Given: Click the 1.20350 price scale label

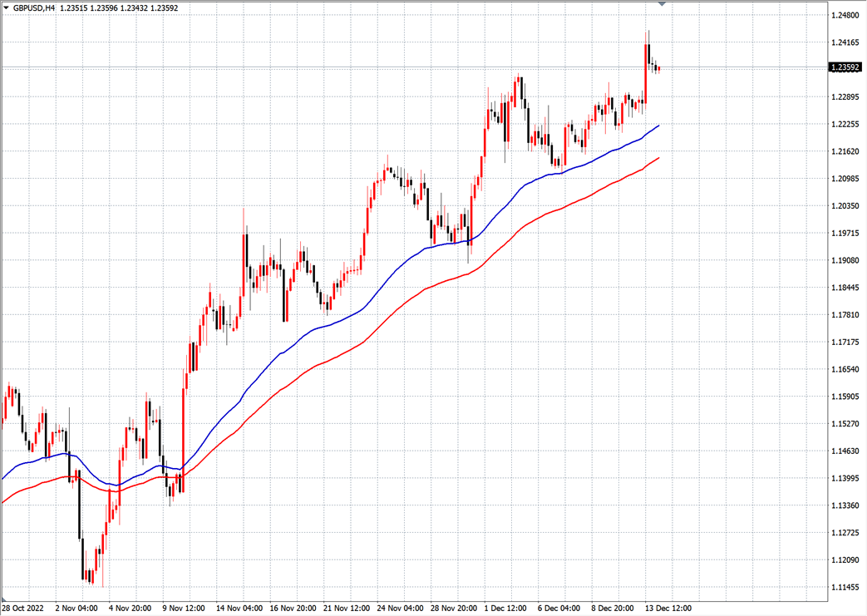Looking at the screenshot, I should 845,206.
